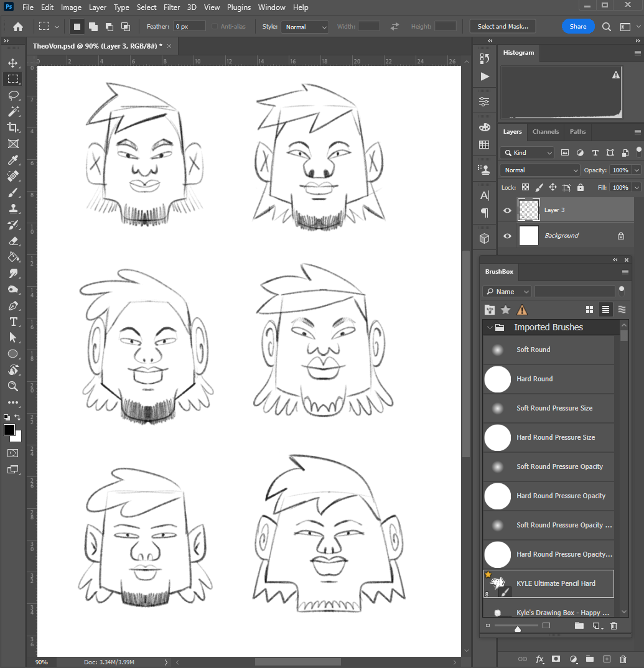Screen dimensions: 644x668
Task: Select the Eraser tool
Action: (13, 241)
